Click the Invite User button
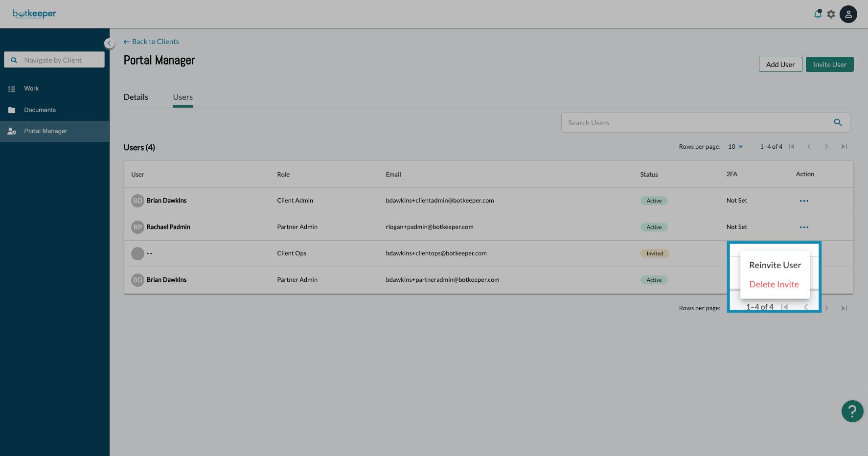This screenshot has width=868, height=456. pos(829,65)
